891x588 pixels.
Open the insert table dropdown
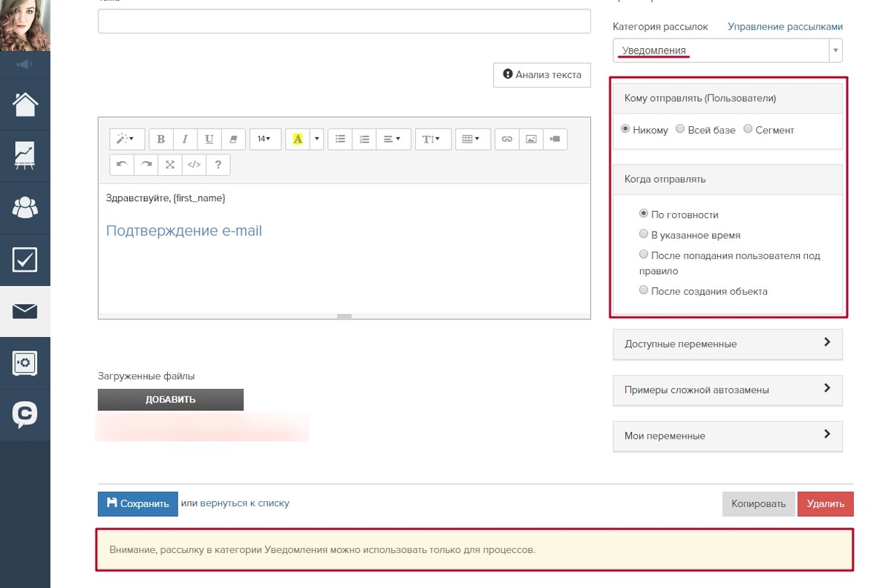click(x=472, y=139)
